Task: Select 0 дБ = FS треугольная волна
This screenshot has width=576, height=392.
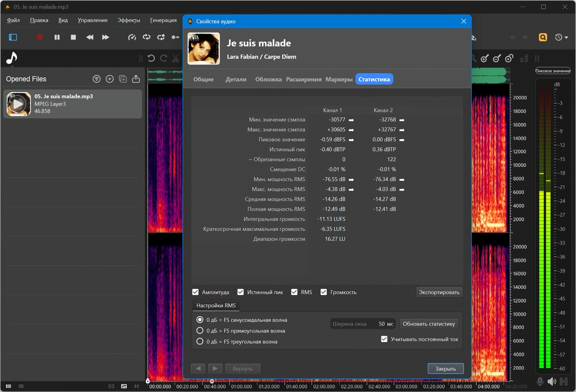Action: pyautogui.click(x=200, y=342)
